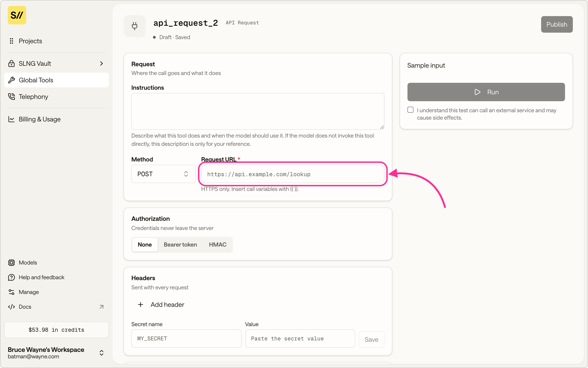The image size is (588, 368).
Task: Focus the Instructions text area
Action: 258,111
